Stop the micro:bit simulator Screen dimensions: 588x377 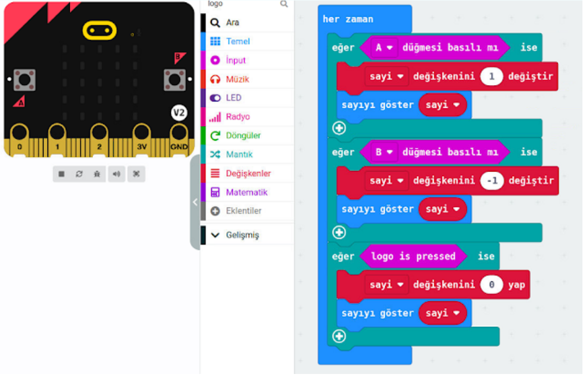coord(62,174)
